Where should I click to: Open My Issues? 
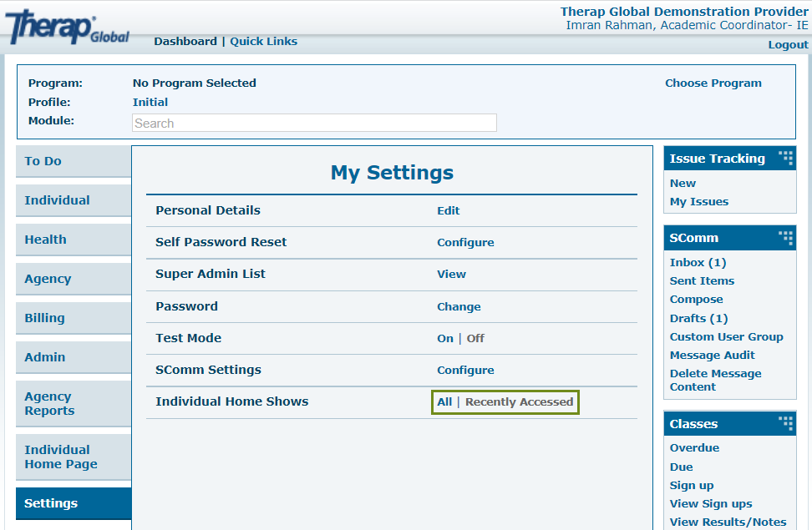point(699,202)
